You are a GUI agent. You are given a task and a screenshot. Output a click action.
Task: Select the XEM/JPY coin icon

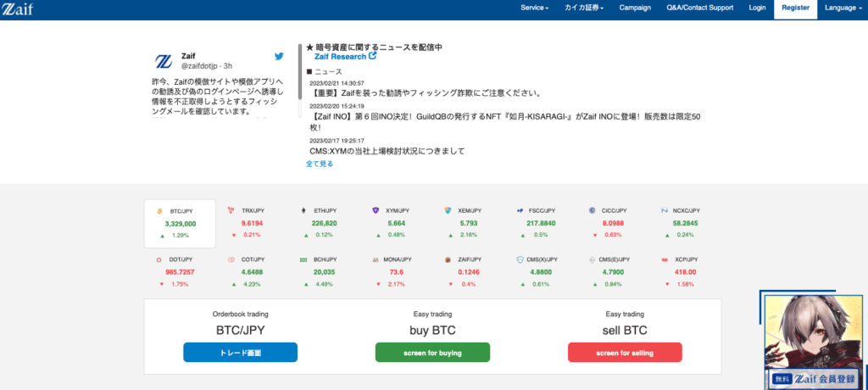tap(448, 210)
